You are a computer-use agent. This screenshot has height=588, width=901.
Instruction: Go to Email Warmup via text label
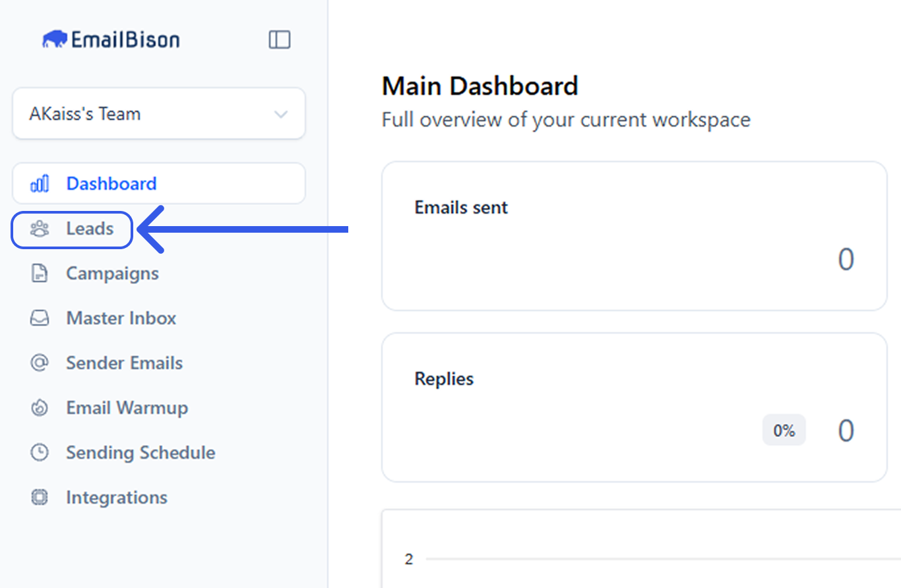coord(127,408)
